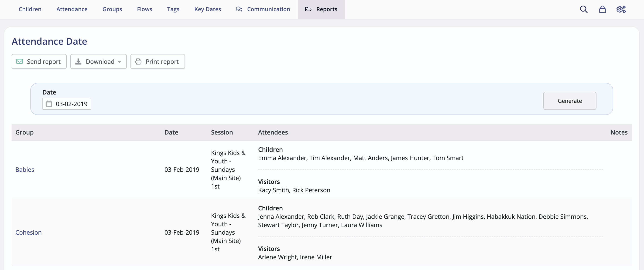
Task: Open the Tags navigation tab
Action: click(173, 9)
